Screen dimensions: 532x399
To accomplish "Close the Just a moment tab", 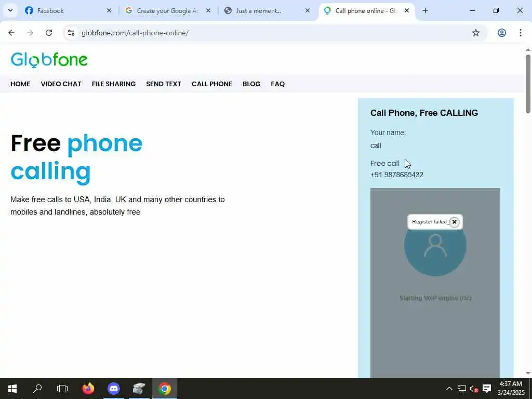I will point(308,10).
